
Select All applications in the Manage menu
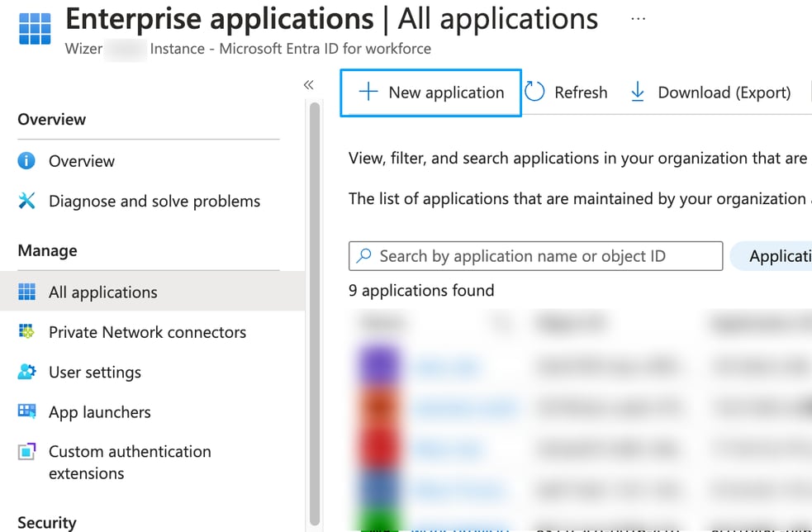(x=102, y=292)
